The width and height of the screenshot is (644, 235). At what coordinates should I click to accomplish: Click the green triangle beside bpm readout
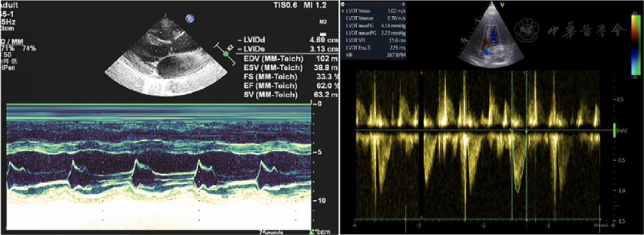(x=312, y=233)
